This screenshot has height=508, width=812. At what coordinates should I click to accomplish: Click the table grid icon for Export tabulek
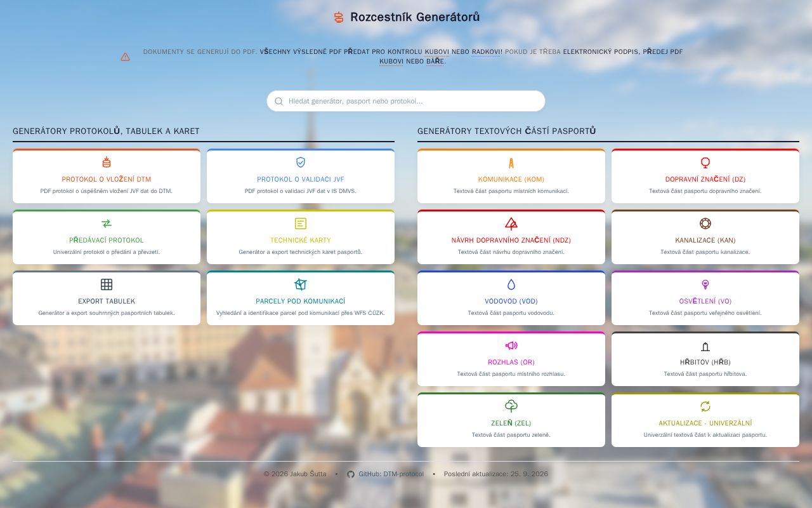pyautogui.click(x=107, y=284)
